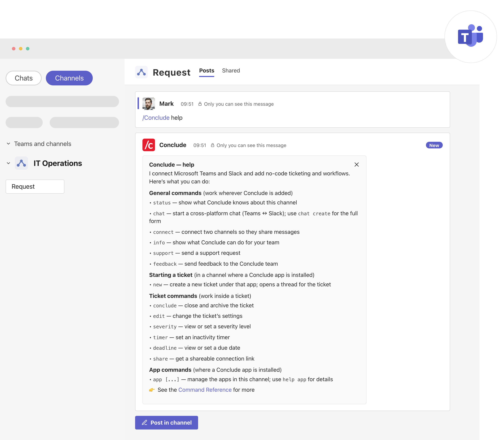504x440 pixels.
Task: Click the green window maximize dot
Action: (x=28, y=49)
